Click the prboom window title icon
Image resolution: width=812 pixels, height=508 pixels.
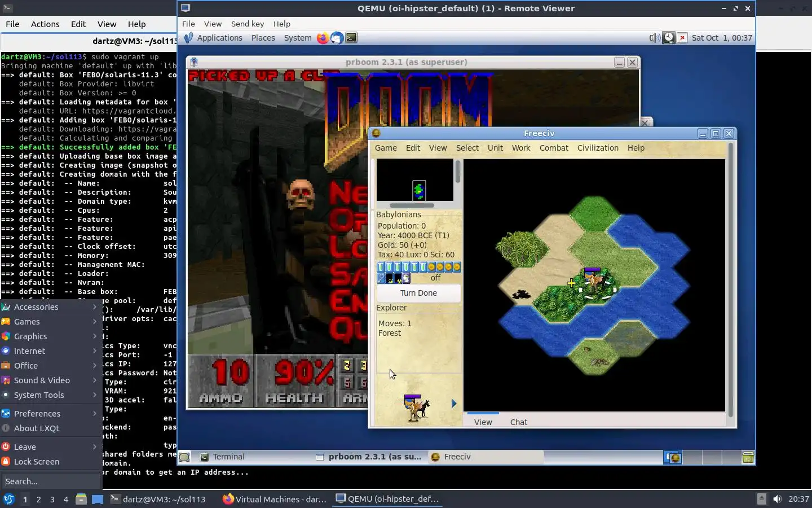[194, 62]
